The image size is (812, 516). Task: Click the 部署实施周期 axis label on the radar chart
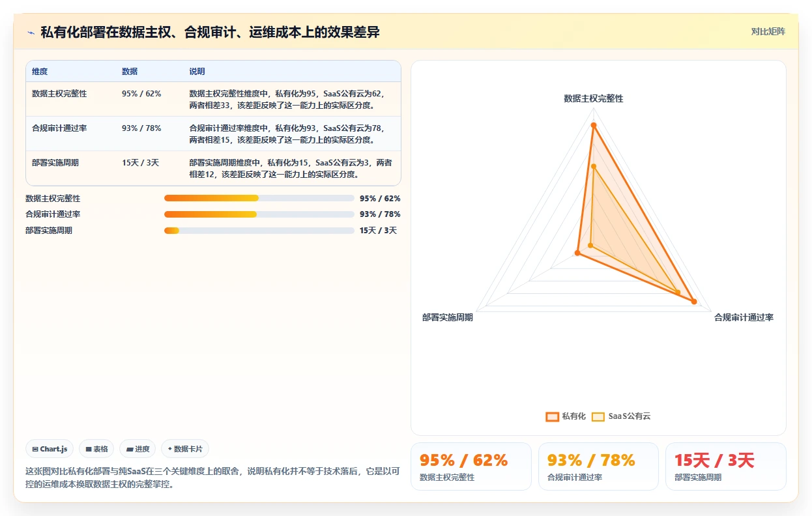pos(448,317)
